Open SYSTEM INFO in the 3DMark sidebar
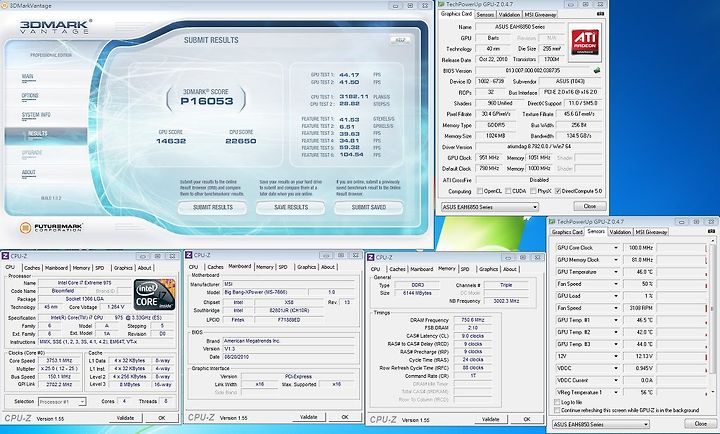This screenshot has width=720, height=434. 36,115
